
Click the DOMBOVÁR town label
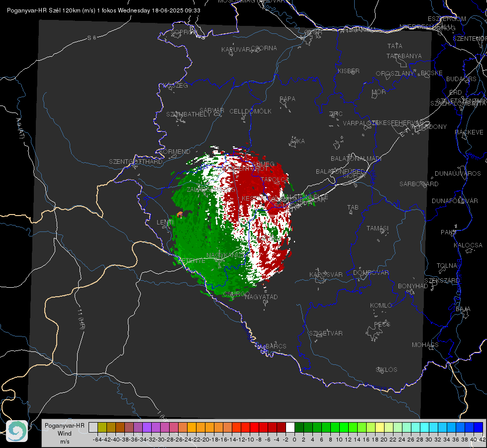(x=371, y=272)
